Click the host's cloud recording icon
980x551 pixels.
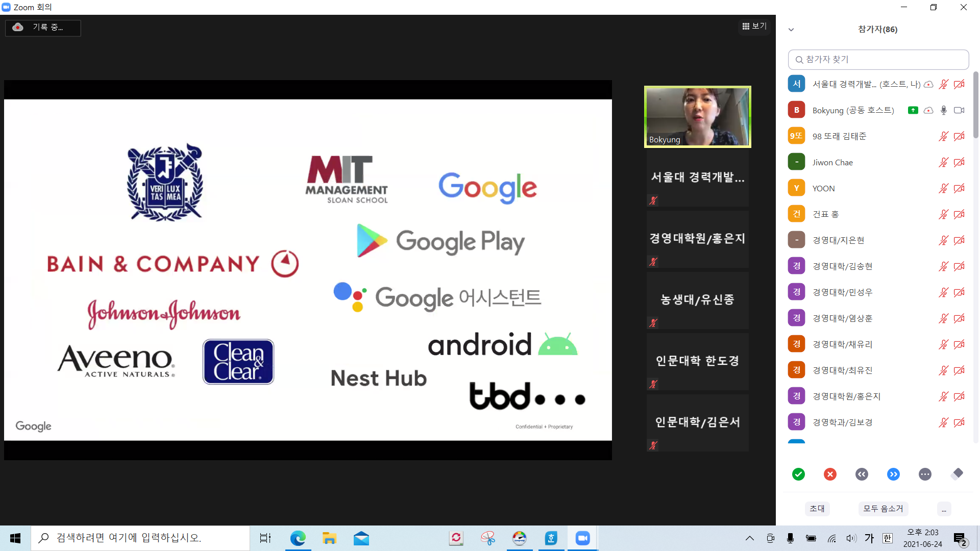[x=928, y=84]
